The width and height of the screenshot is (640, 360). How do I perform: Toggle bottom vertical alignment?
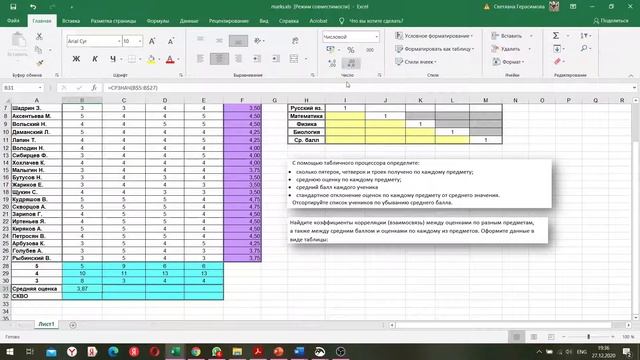(x=238, y=40)
